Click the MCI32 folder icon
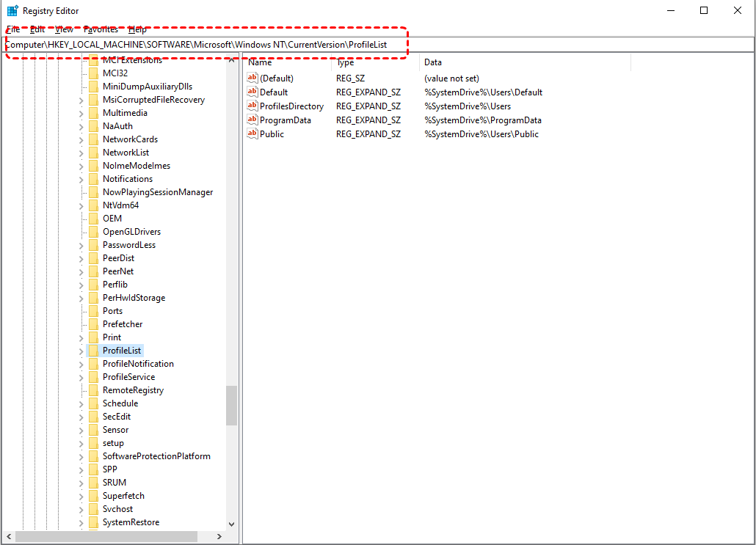 pos(93,73)
